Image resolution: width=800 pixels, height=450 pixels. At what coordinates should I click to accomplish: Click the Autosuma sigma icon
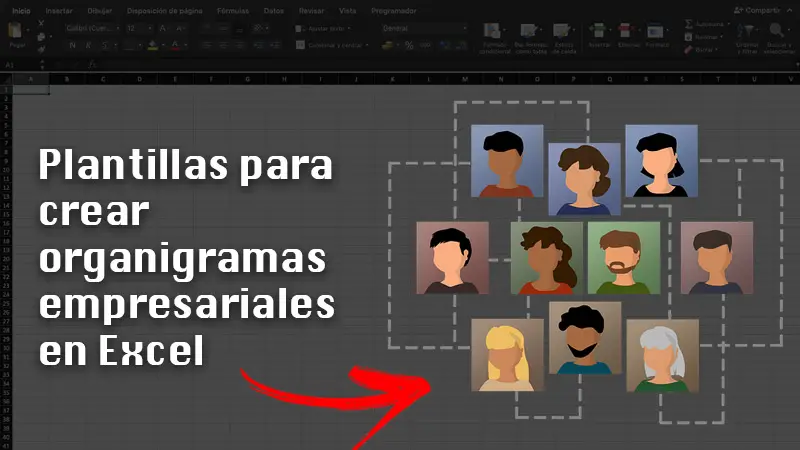(x=689, y=24)
